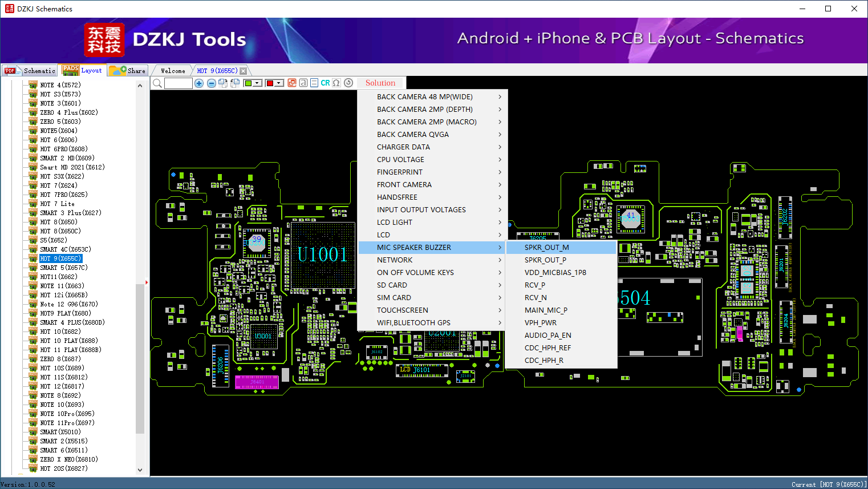Viewport: 868px width, 489px height.
Task: Click the red overlapping squares toolbar icon
Action: pos(292,83)
